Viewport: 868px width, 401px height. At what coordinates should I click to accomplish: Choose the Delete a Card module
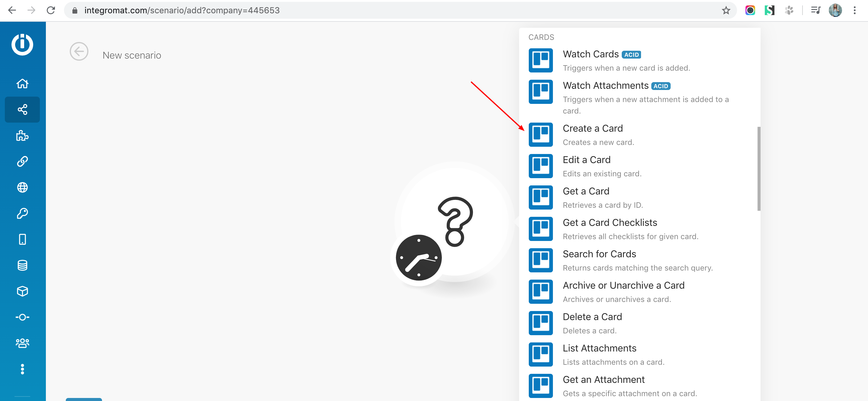tap(592, 317)
